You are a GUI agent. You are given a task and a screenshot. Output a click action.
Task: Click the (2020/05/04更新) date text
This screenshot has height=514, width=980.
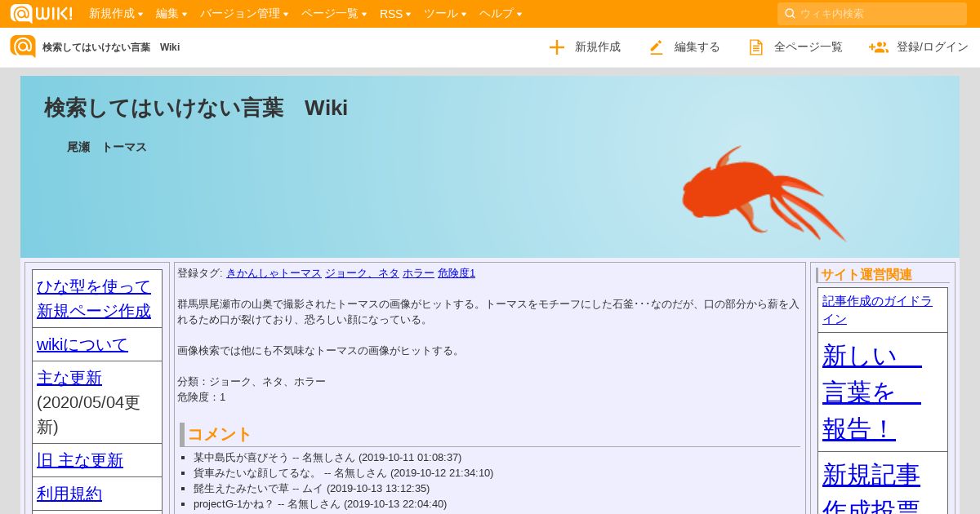tap(89, 414)
